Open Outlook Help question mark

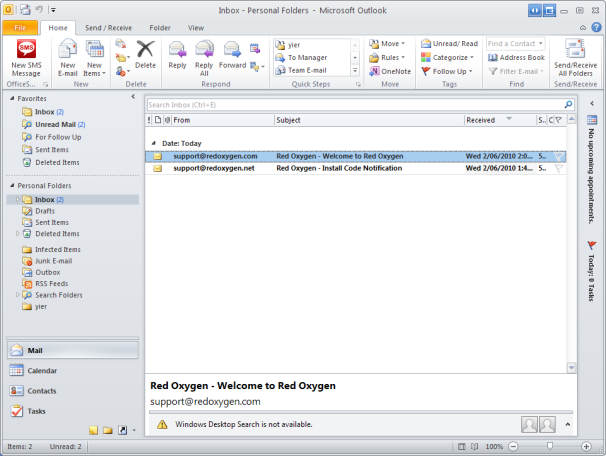click(596, 27)
